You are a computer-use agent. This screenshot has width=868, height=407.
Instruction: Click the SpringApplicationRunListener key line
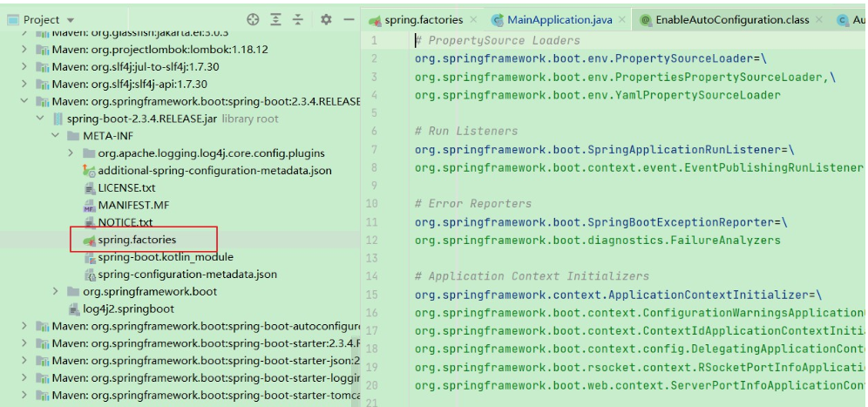pos(605,150)
